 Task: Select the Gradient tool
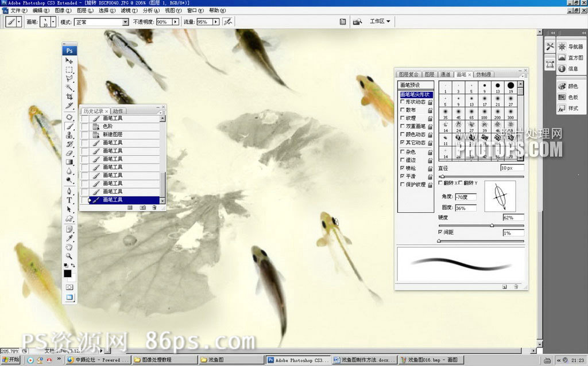coord(69,162)
